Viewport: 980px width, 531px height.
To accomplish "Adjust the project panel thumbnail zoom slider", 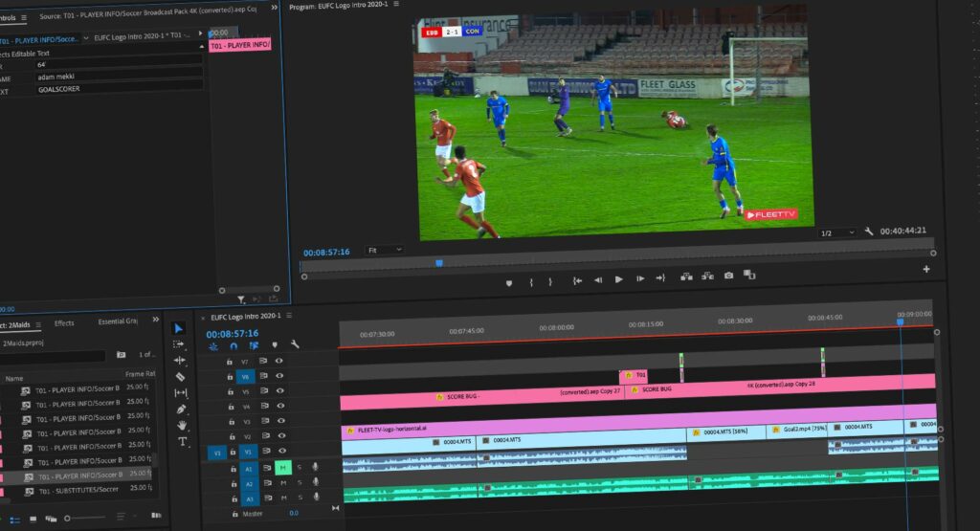I will tap(69, 520).
